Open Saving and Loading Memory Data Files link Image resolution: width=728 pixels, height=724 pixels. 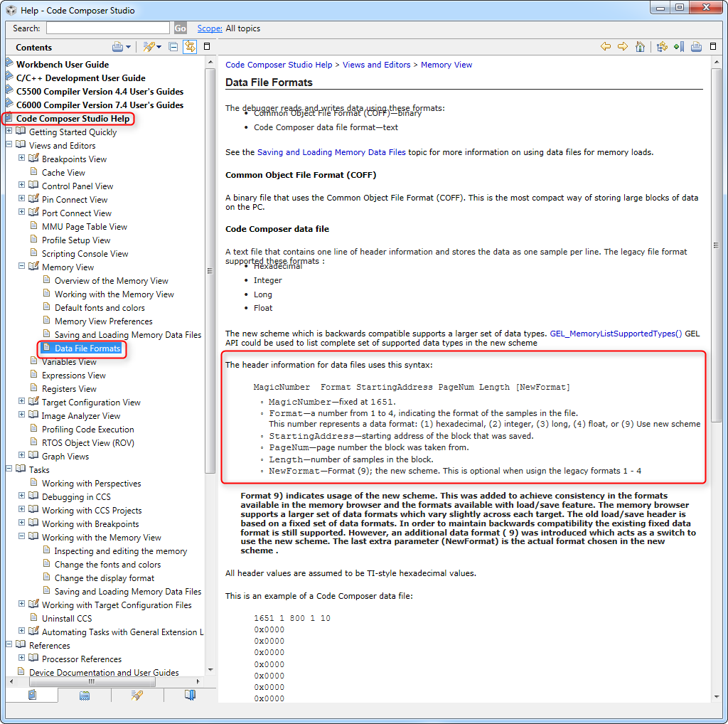tap(331, 152)
